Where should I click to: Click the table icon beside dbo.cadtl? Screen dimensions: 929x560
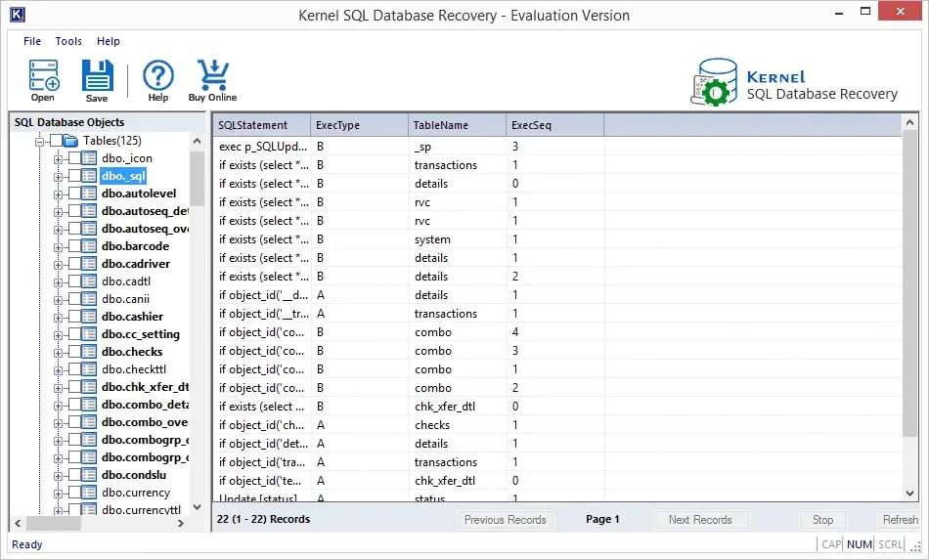[89, 281]
